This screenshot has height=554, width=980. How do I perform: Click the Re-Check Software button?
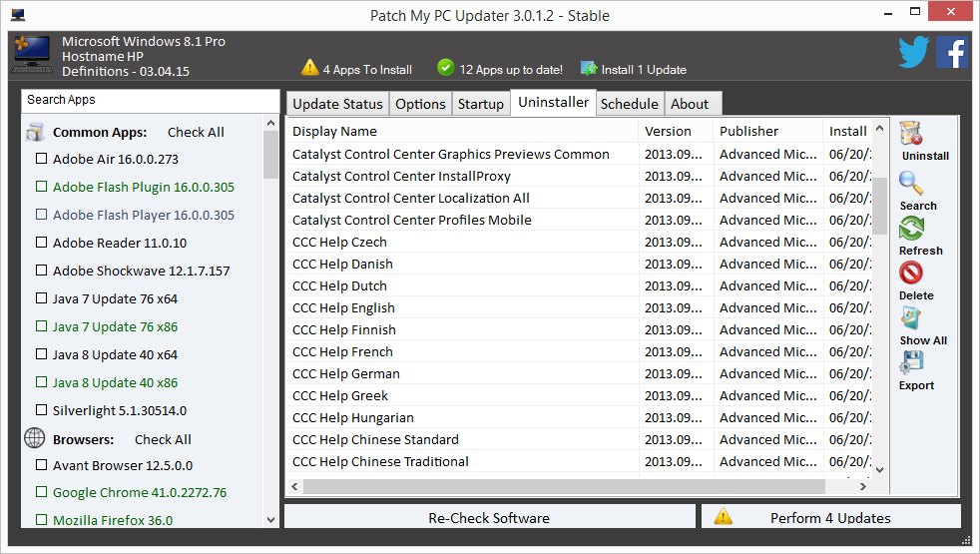tap(489, 516)
